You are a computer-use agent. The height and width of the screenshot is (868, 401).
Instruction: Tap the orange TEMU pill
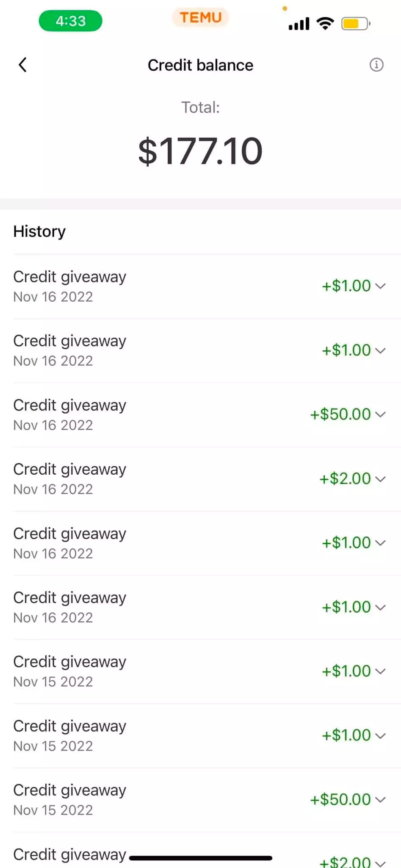200,17
